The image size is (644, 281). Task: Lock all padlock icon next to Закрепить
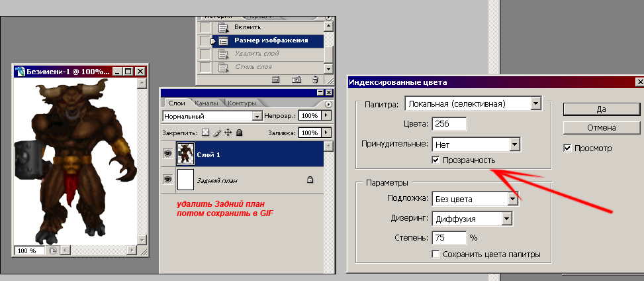pos(240,133)
